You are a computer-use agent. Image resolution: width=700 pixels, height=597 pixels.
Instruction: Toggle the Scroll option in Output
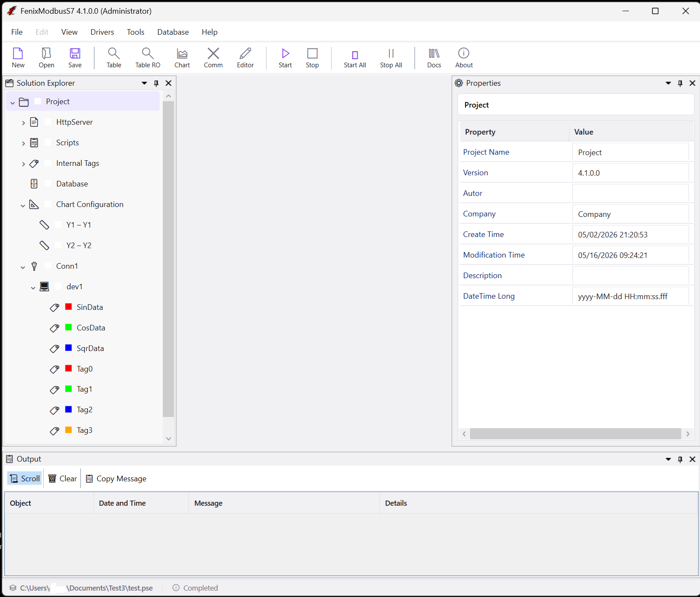(25, 478)
